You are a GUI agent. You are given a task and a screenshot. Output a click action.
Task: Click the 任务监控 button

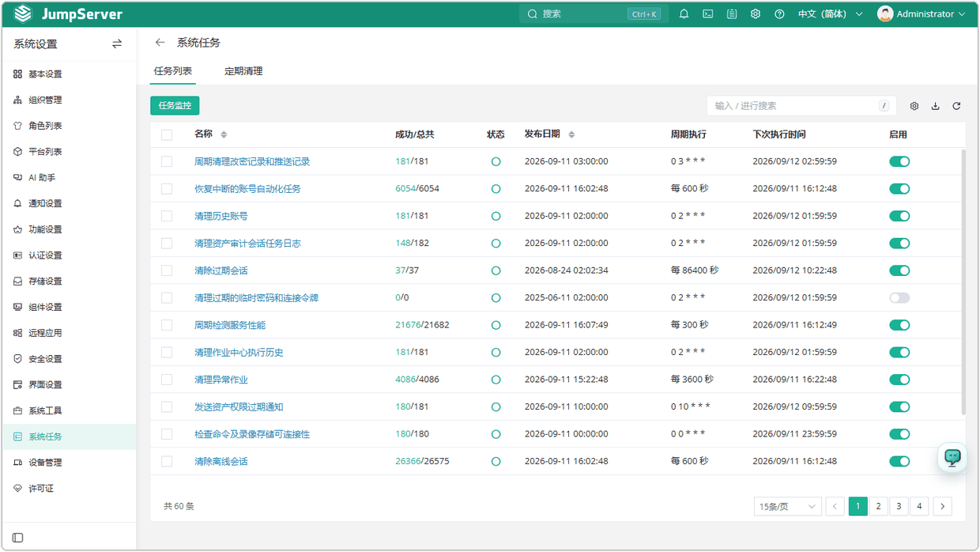(x=175, y=105)
